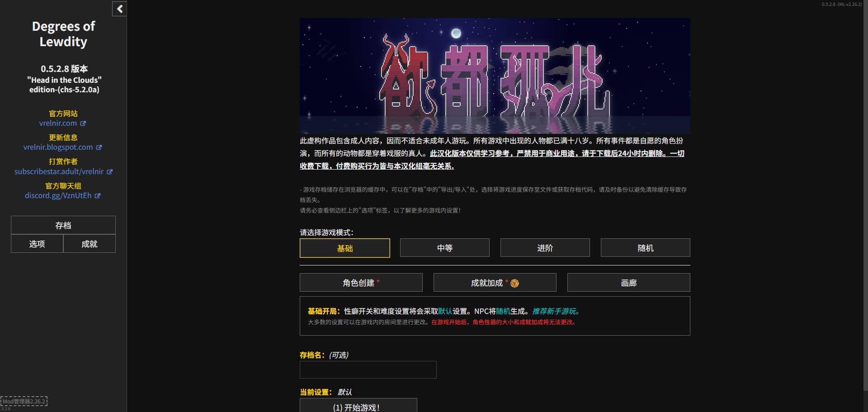Screen dimensions: 868x412
Task: Click the coin icon on 成就加成
Action: click(514, 283)
